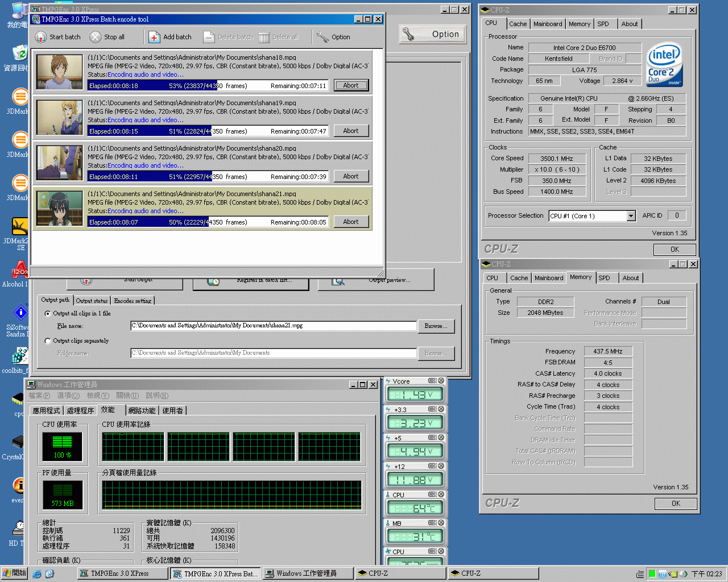Click the Add batch toolbar icon
Image resolution: width=728 pixels, height=582 pixels.
(x=154, y=37)
